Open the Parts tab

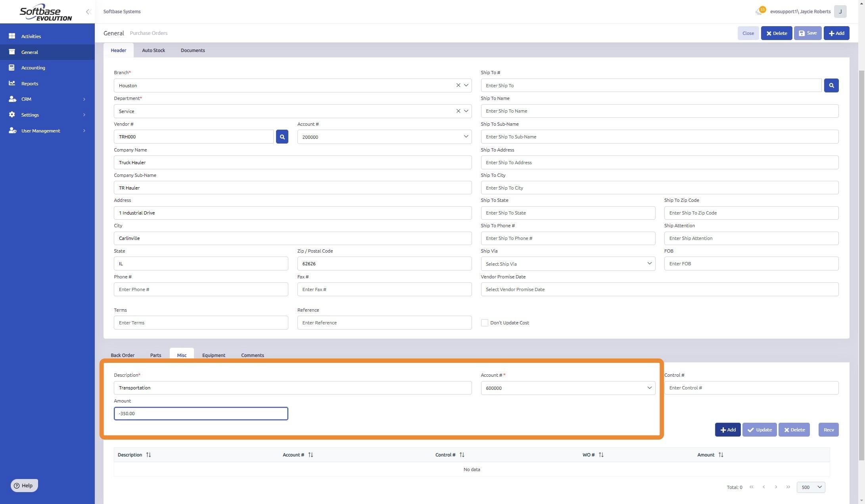155,355
